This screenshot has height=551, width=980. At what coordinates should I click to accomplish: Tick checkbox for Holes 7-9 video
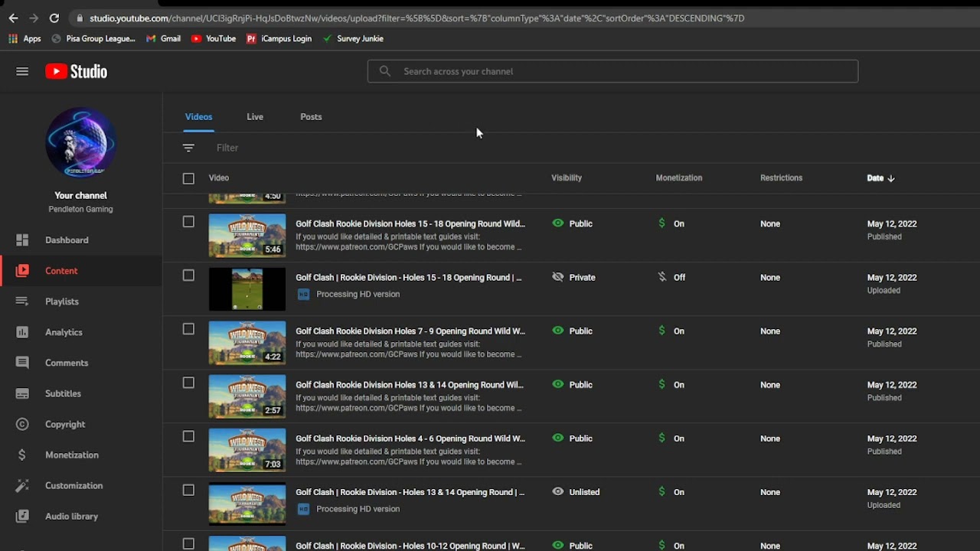pos(188,329)
